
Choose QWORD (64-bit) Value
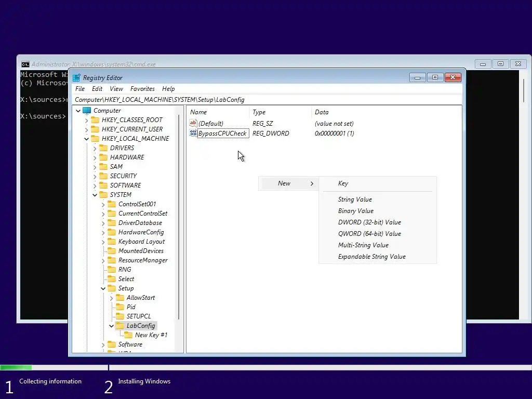coord(378,234)
